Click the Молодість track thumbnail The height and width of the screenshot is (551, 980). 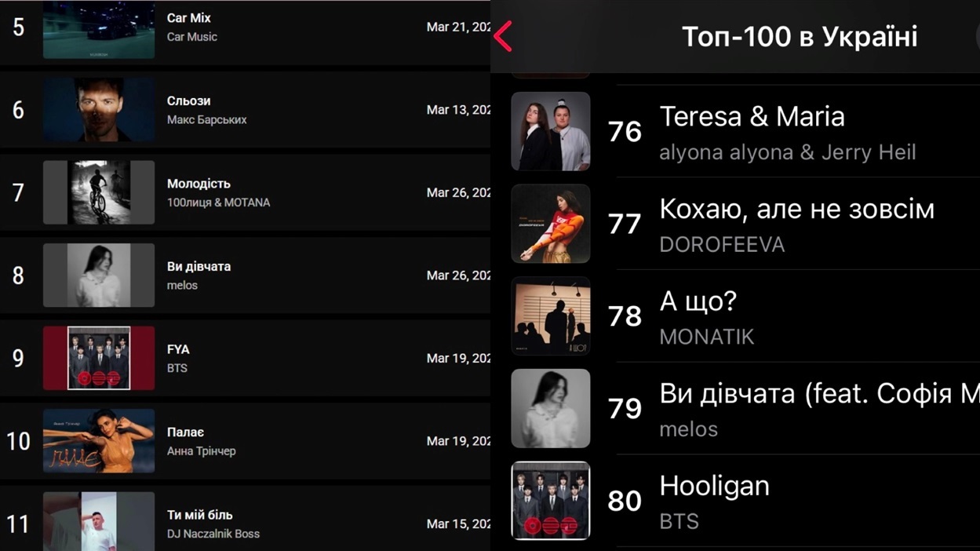point(99,192)
